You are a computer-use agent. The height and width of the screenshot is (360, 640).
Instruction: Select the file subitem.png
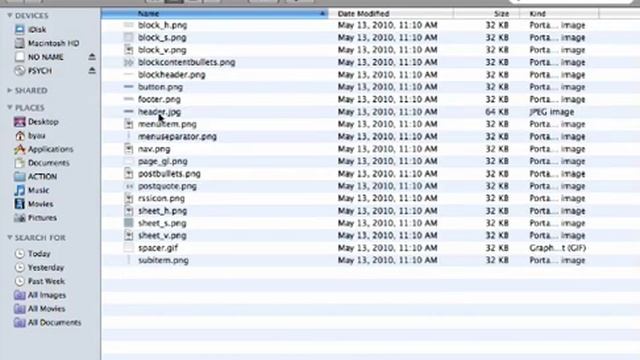(163, 260)
